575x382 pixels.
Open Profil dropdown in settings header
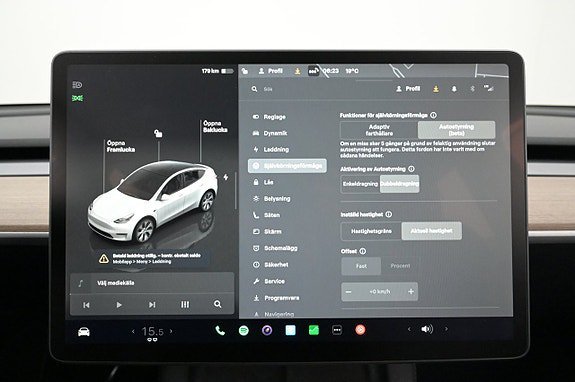click(x=408, y=89)
